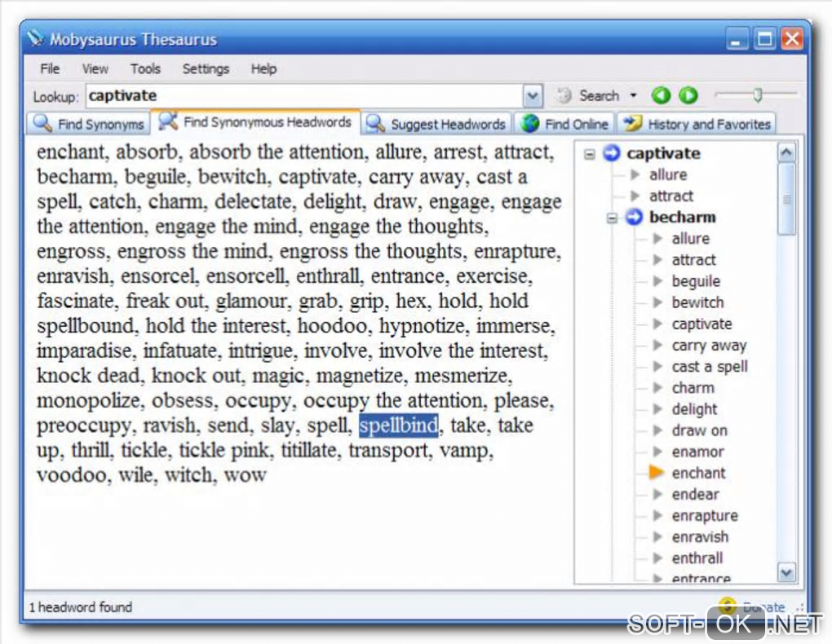
Task: Open the Help menu
Action: coord(263,69)
